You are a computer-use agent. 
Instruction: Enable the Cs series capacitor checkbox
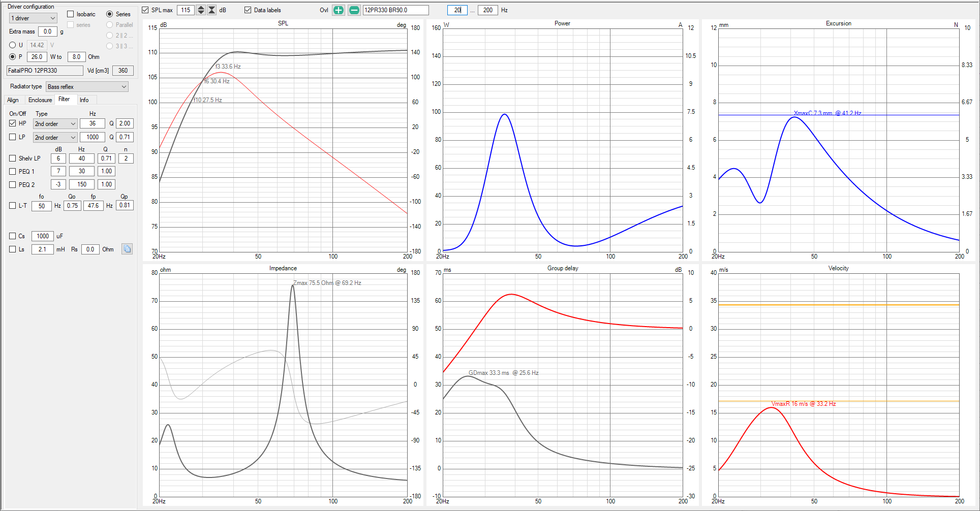click(x=13, y=236)
